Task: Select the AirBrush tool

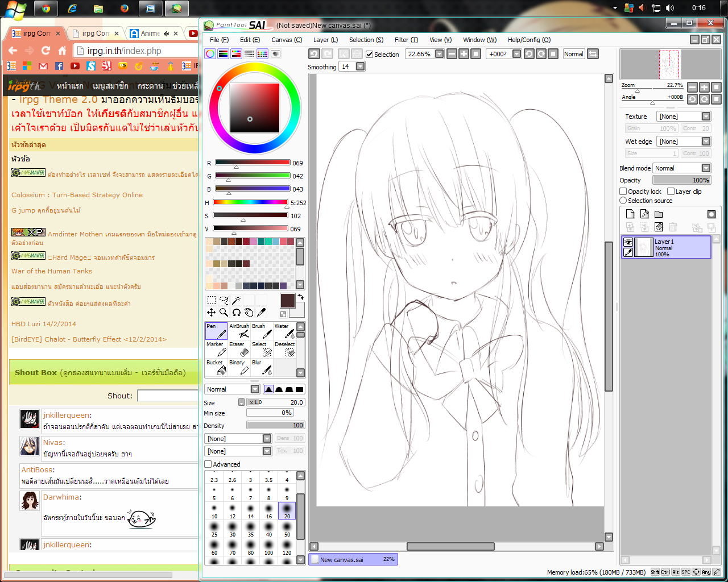Action: pyautogui.click(x=239, y=331)
